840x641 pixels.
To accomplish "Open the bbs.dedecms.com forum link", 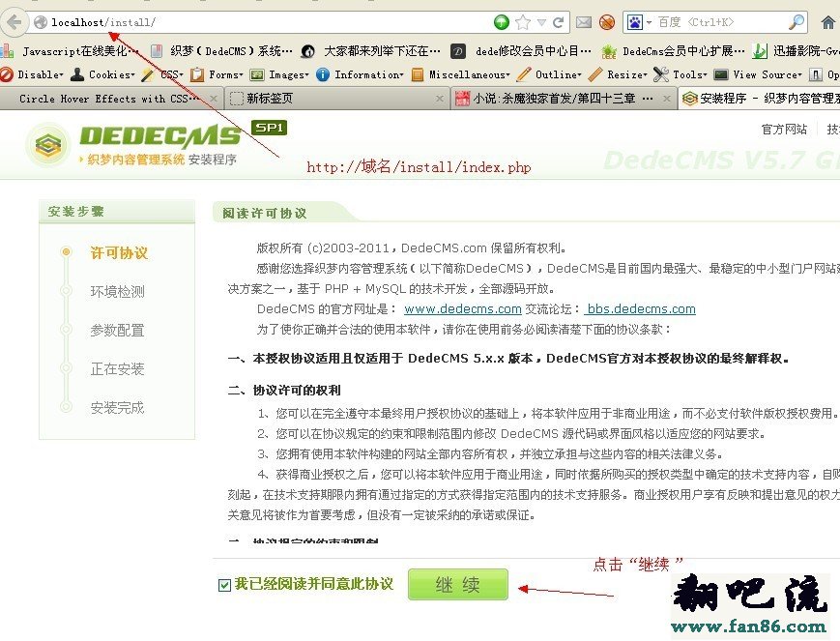I will (x=640, y=309).
